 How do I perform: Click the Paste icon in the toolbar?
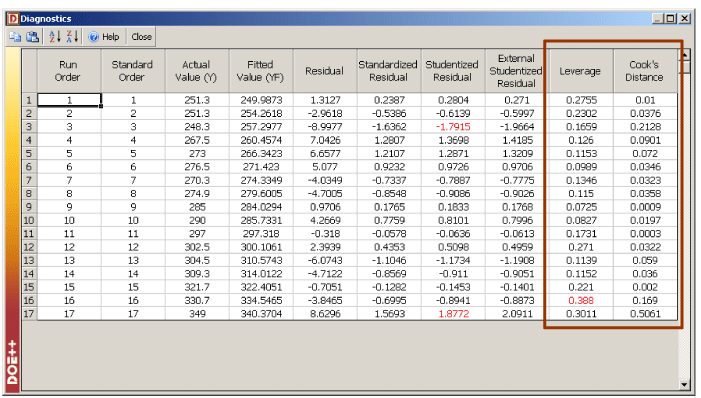pyautogui.click(x=32, y=37)
